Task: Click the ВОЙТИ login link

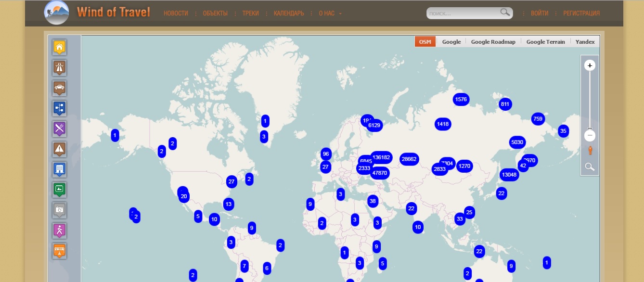Action: tap(540, 13)
